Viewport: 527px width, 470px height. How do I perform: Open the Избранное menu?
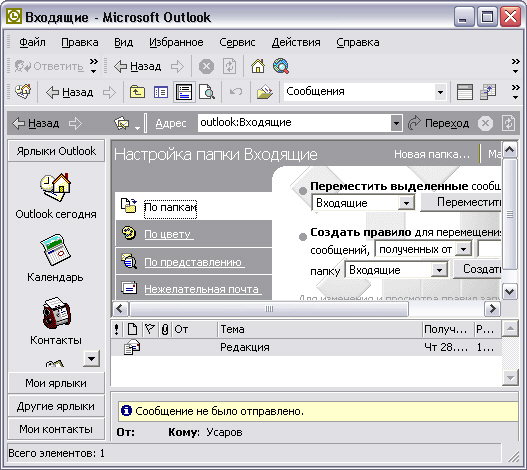click(x=176, y=42)
